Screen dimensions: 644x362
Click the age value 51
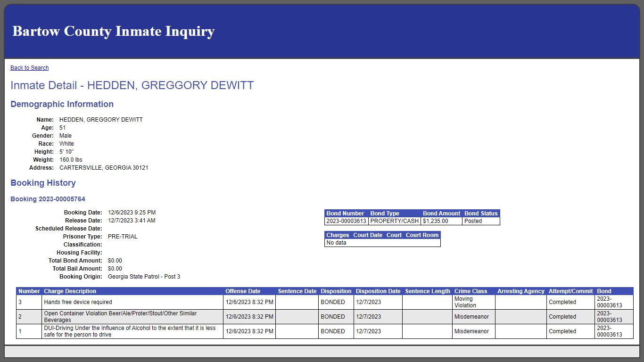[63, 128]
